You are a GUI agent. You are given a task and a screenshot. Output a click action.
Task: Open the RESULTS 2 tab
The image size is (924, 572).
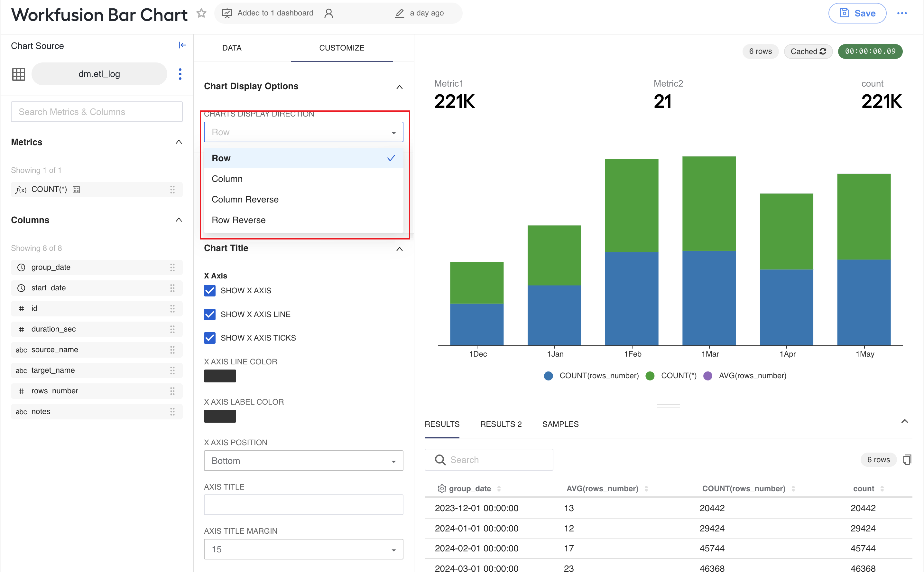[501, 425]
